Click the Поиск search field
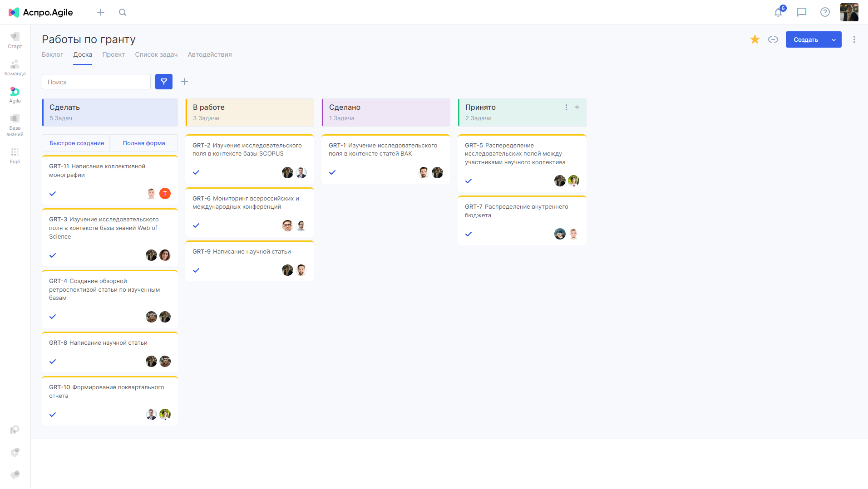The width and height of the screenshot is (868, 489). pos(96,82)
